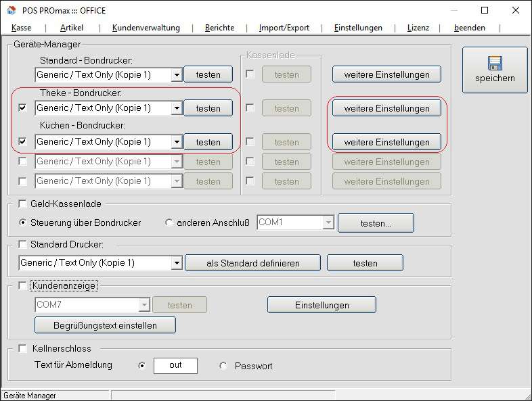Open the Import/Export menu

284,28
